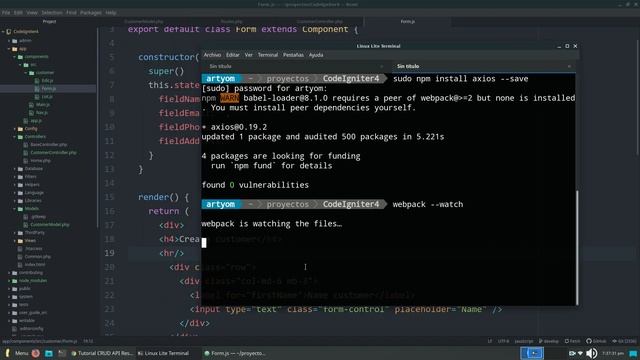This screenshot has height=360, width=640.
Task: Click the GitHub status bar item
Action: pos(596,341)
